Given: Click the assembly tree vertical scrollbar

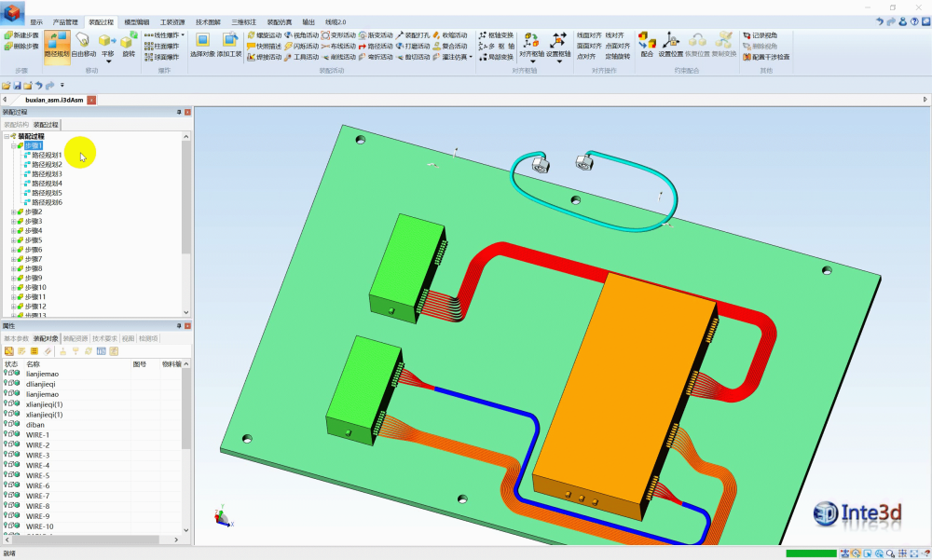Looking at the screenshot, I should point(186,197).
